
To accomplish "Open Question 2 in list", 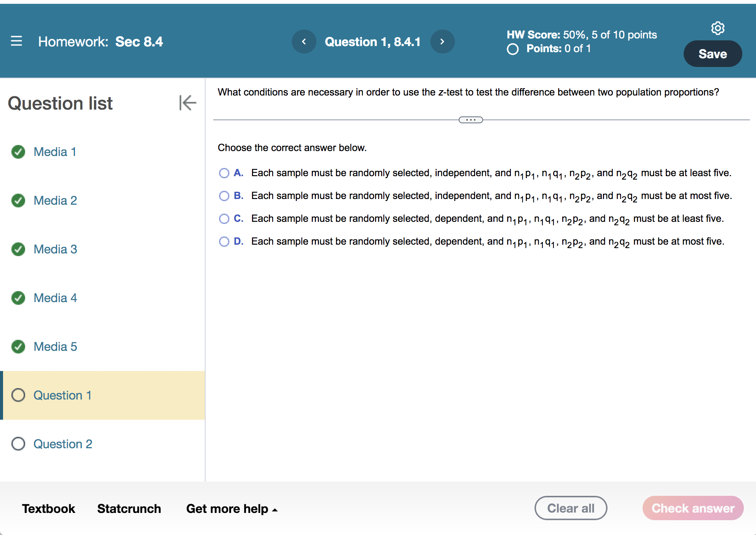I will (x=63, y=444).
